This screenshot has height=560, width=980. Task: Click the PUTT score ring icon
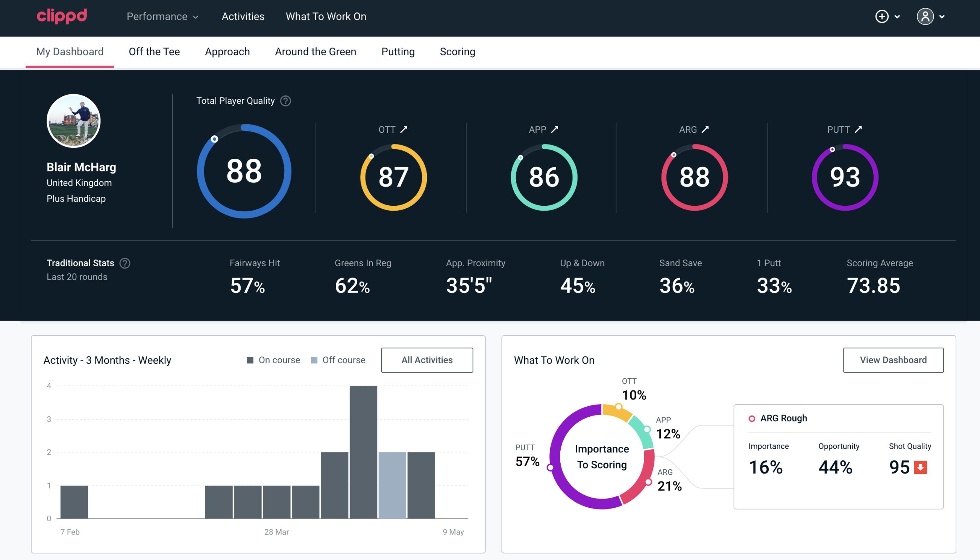click(x=845, y=176)
